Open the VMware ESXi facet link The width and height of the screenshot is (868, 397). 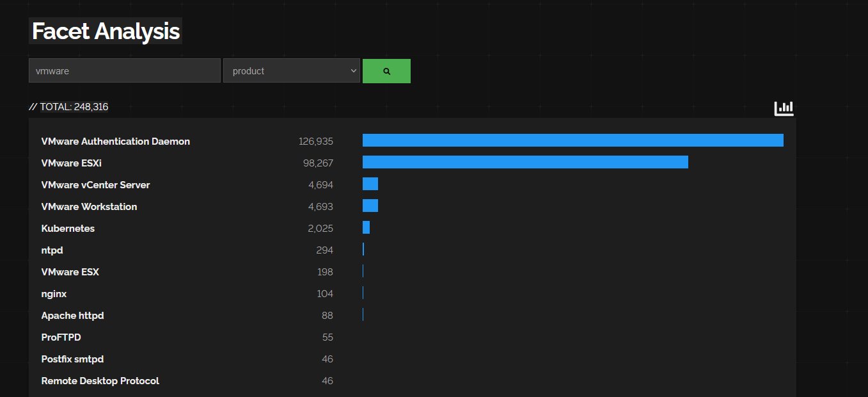pos(71,163)
